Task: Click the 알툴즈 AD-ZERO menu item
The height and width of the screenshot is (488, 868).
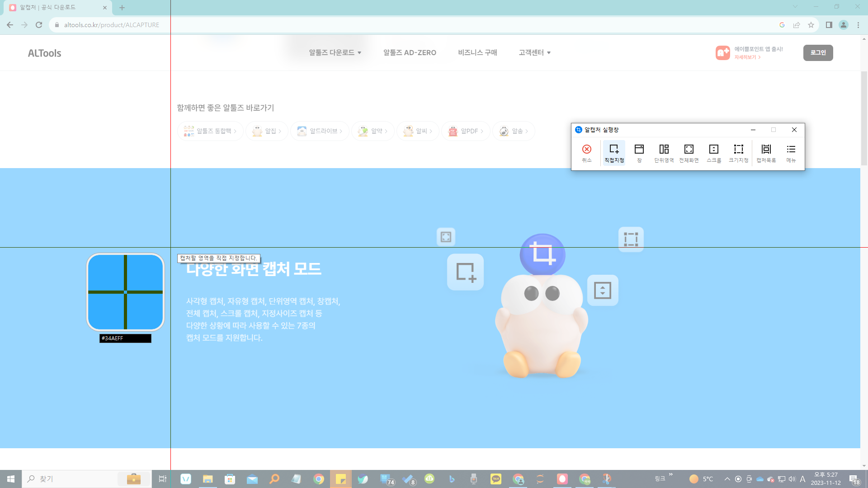Action: coord(409,52)
